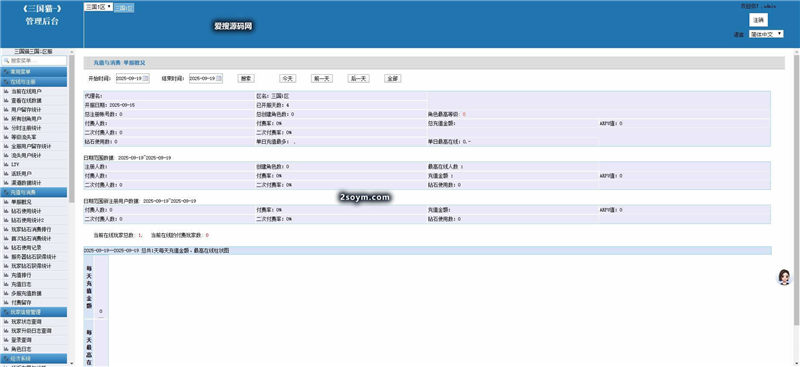Click the chart icon beside 等级流失率
The width and height of the screenshot is (800, 367).
coord(6,137)
